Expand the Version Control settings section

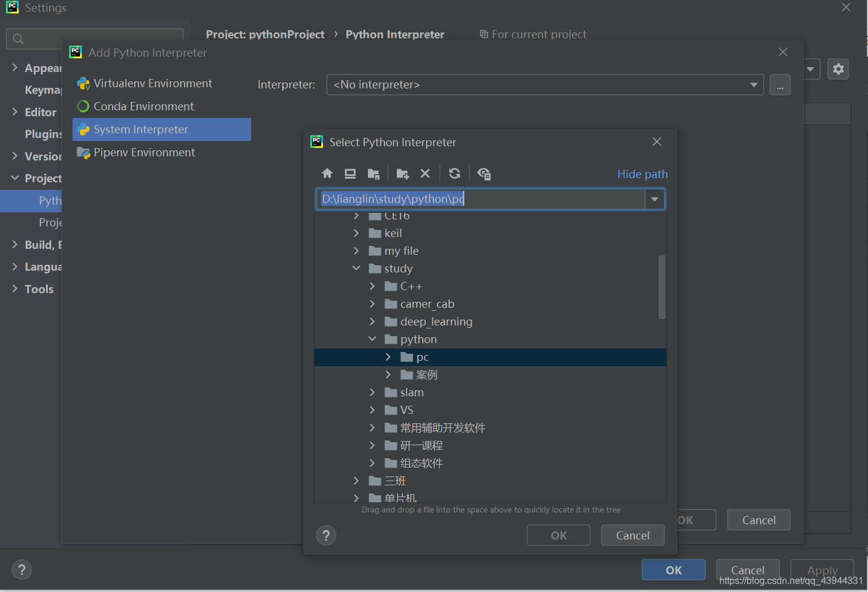click(x=15, y=156)
